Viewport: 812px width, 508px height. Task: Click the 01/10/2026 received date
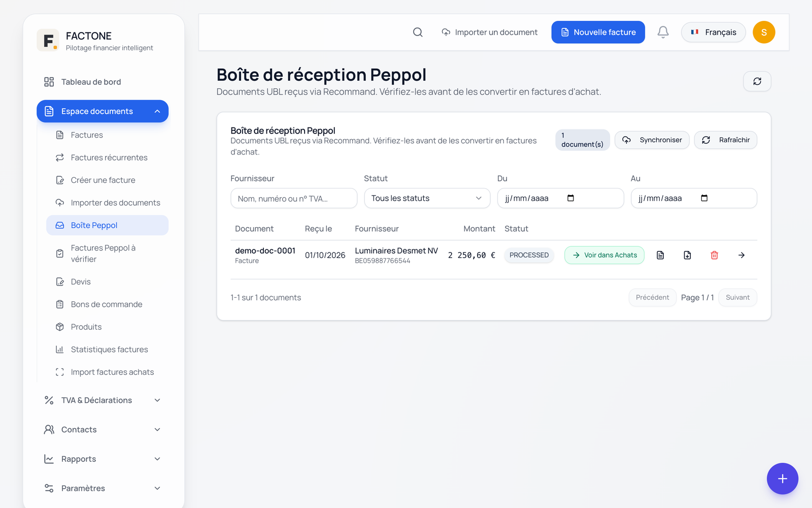point(325,255)
